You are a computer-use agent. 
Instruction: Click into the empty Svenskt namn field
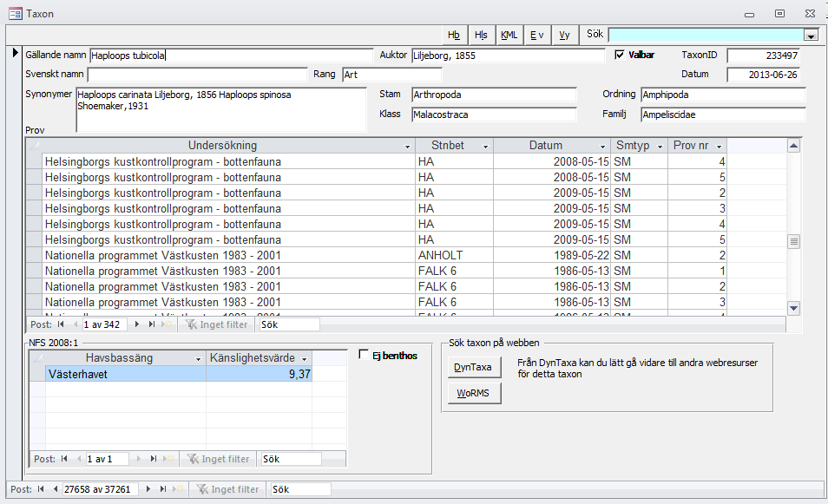198,75
